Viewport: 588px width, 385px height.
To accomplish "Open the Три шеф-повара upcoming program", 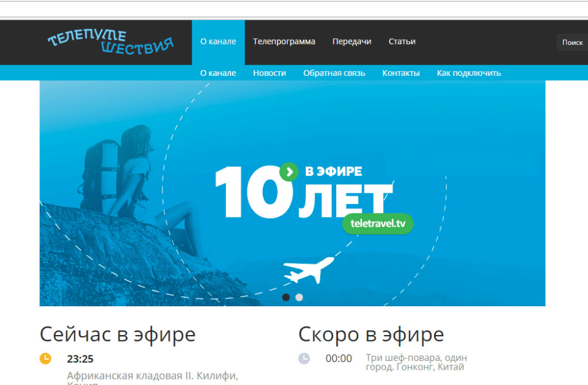I will click(416, 362).
